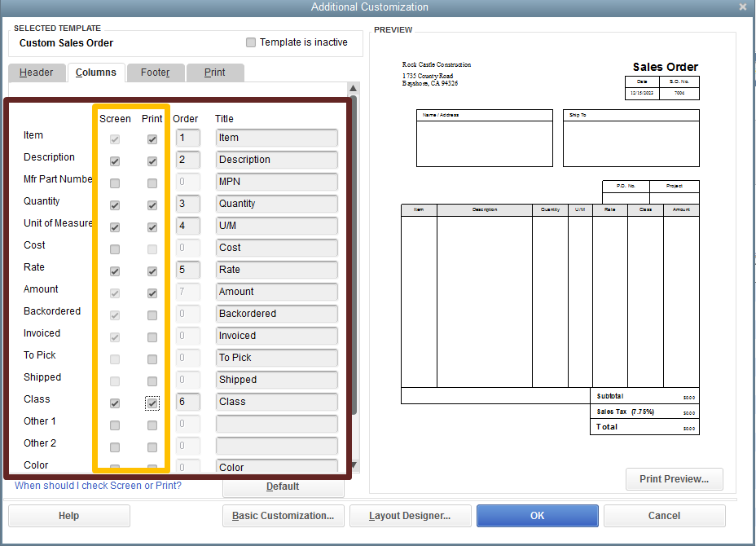Uncheck Print for Rate
Image resolution: width=756 pixels, height=546 pixels.
click(x=152, y=271)
